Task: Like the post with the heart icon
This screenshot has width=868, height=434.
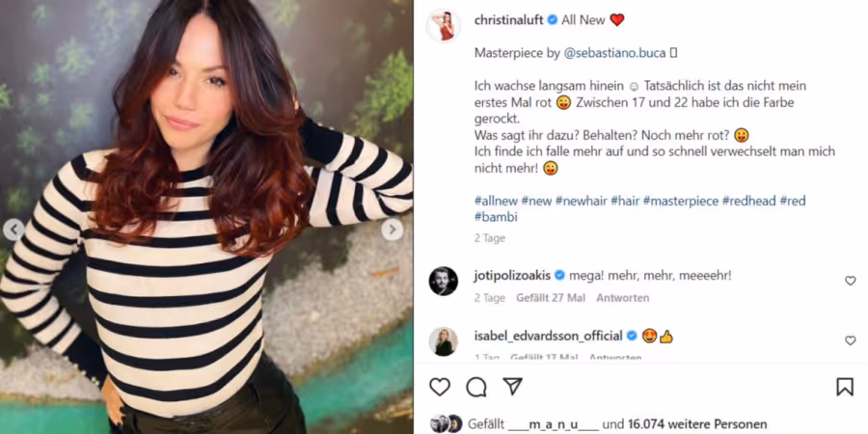Action: (440, 387)
